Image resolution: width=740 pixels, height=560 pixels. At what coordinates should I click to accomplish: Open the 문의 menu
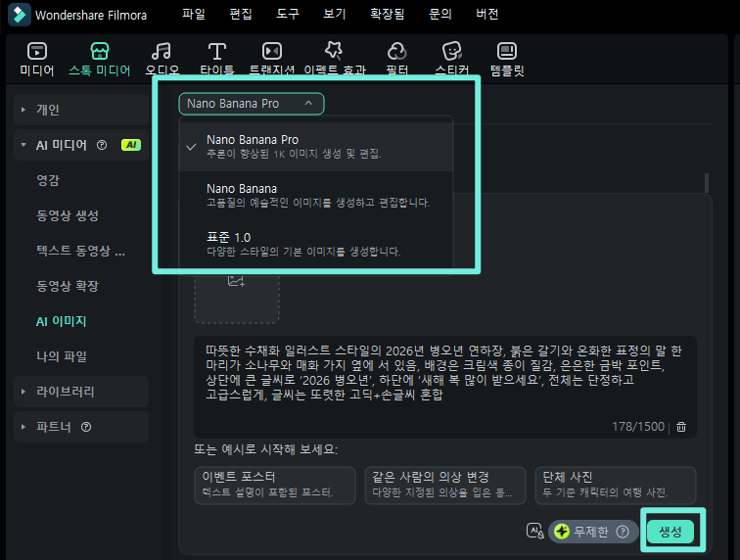click(x=439, y=14)
